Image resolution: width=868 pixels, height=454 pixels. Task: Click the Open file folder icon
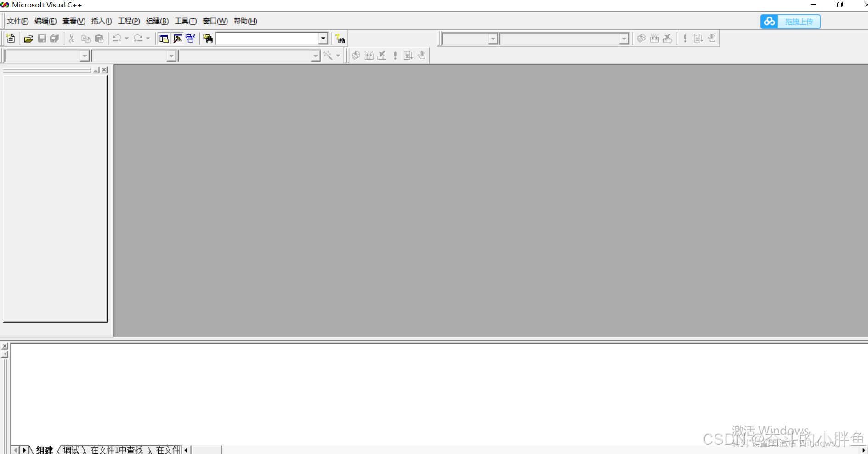point(28,39)
